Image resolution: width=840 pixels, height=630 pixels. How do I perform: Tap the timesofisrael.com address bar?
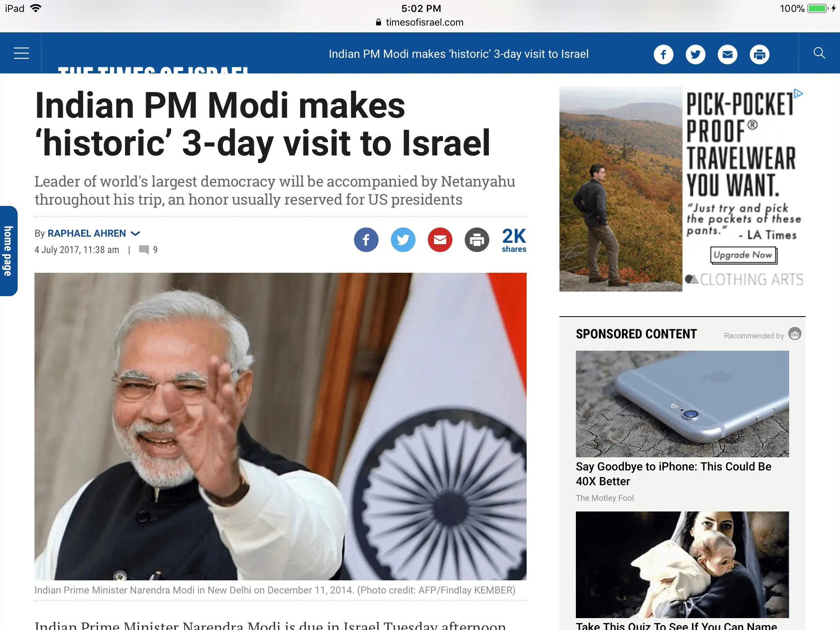(420, 22)
